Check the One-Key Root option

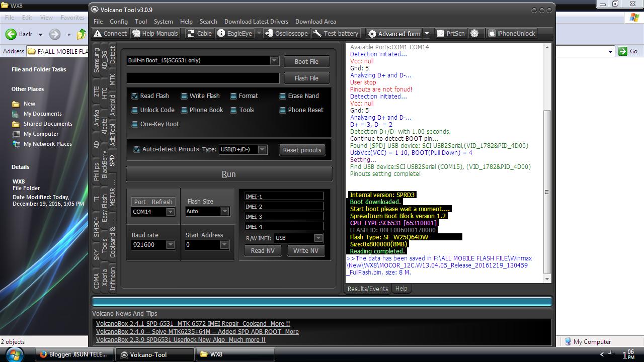pos(135,124)
